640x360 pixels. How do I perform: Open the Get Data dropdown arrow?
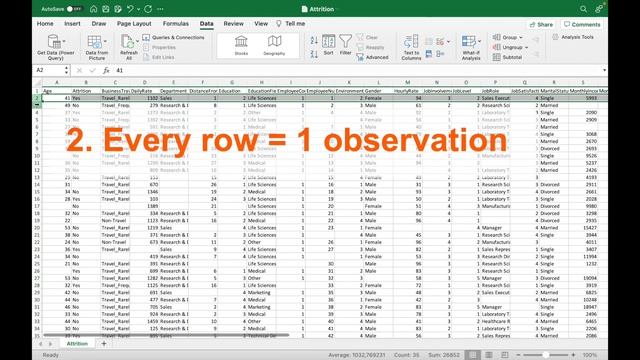pos(64,41)
